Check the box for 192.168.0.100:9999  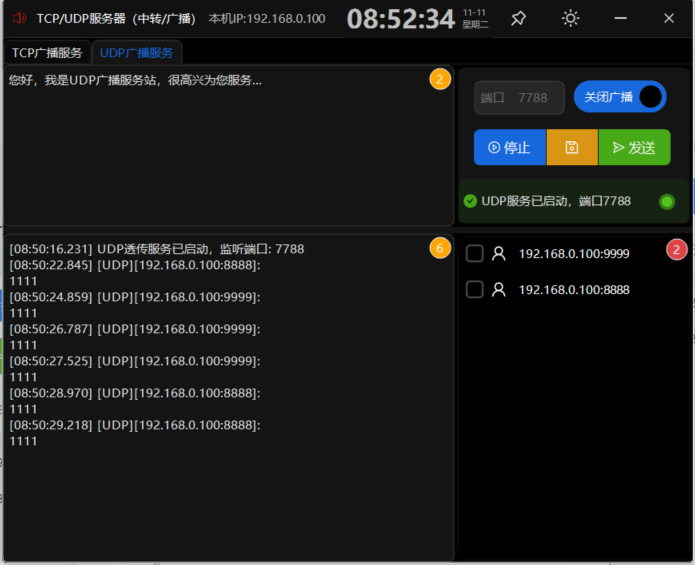click(x=474, y=253)
